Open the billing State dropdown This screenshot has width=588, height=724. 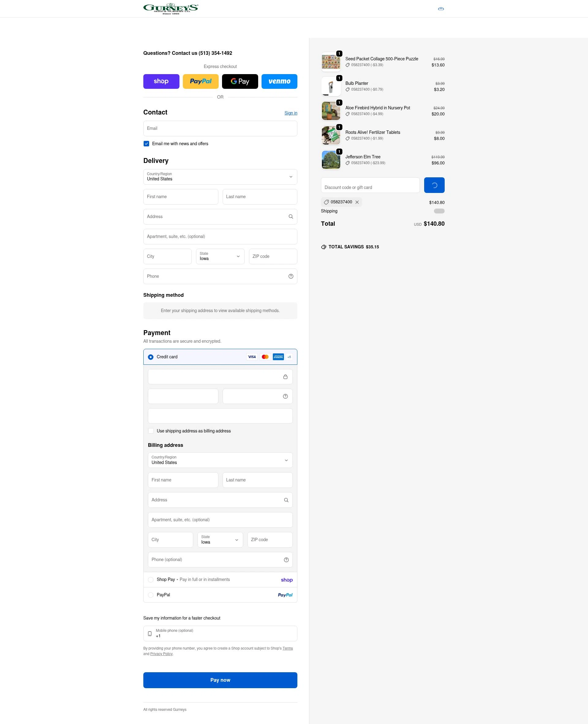[220, 540]
